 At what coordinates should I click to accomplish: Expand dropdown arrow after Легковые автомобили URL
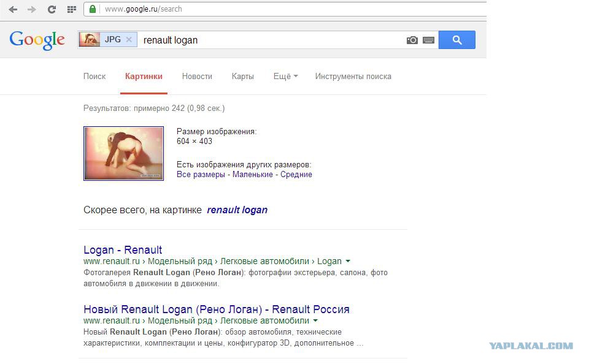315,321
